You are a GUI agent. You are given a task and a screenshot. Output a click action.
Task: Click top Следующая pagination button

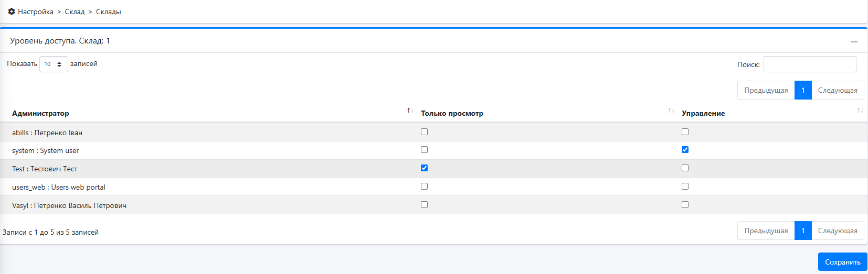point(838,90)
